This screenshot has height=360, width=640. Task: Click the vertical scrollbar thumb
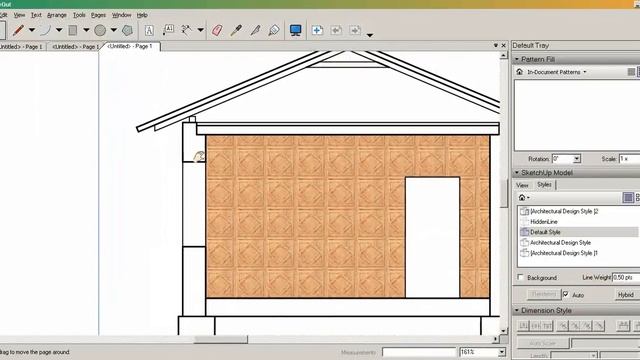point(504,193)
